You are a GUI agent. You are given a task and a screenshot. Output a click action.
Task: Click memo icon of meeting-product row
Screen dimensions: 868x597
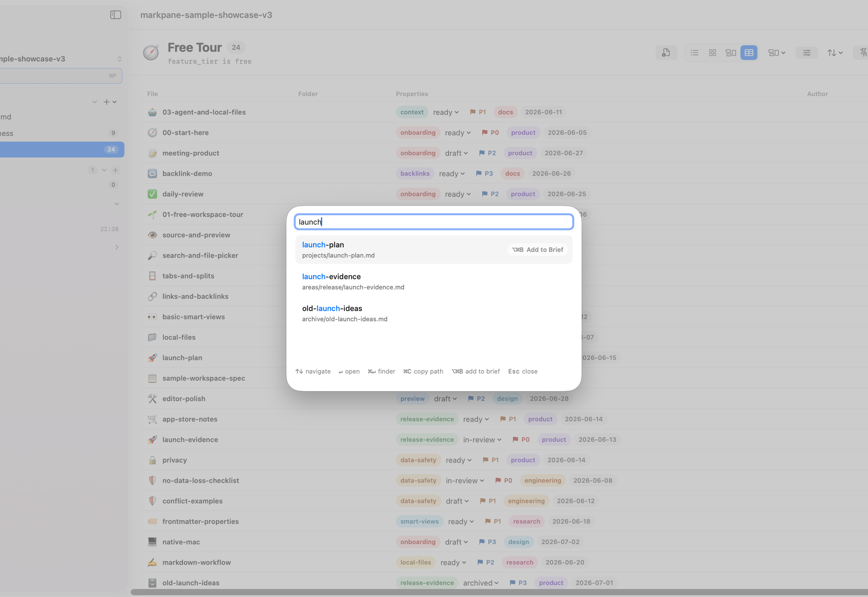(152, 153)
